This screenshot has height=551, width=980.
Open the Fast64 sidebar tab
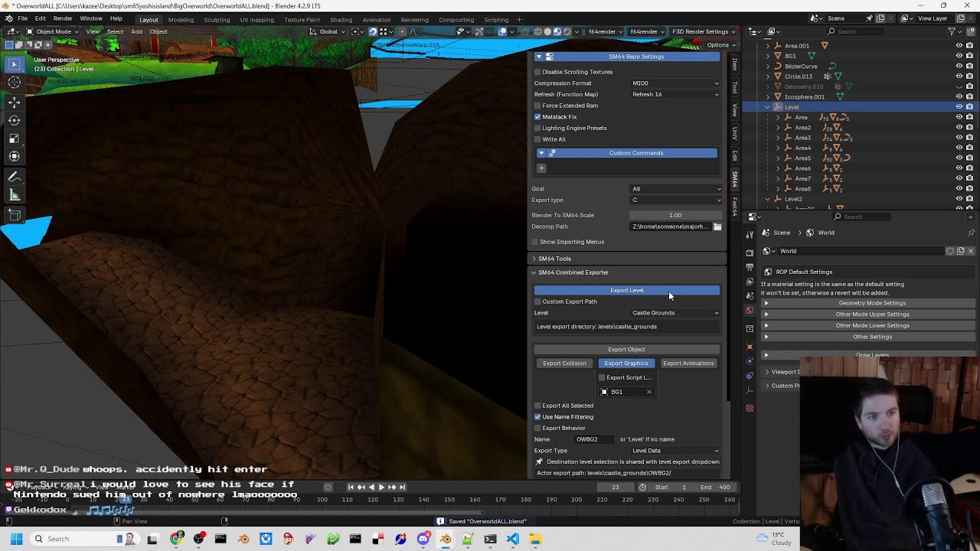click(734, 206)
